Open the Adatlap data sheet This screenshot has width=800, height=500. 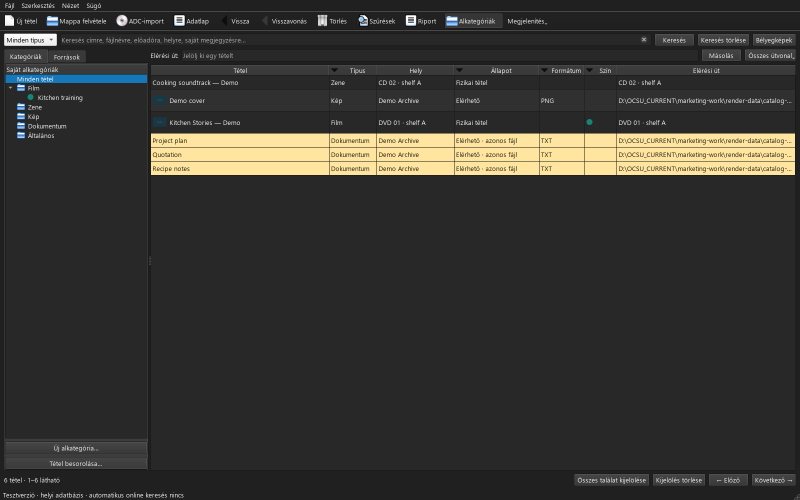192,21
